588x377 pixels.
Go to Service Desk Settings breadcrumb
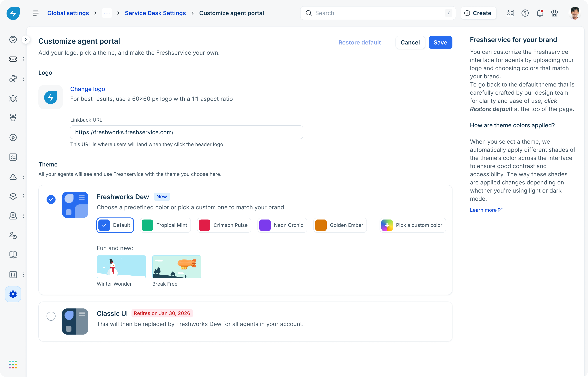click(x=155, y=13)
